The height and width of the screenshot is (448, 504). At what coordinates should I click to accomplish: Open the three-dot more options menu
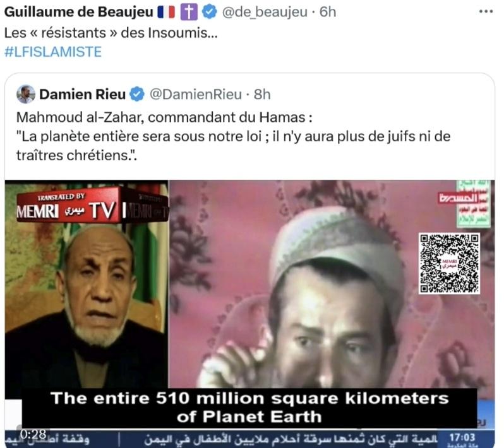(x=486, y=11)
